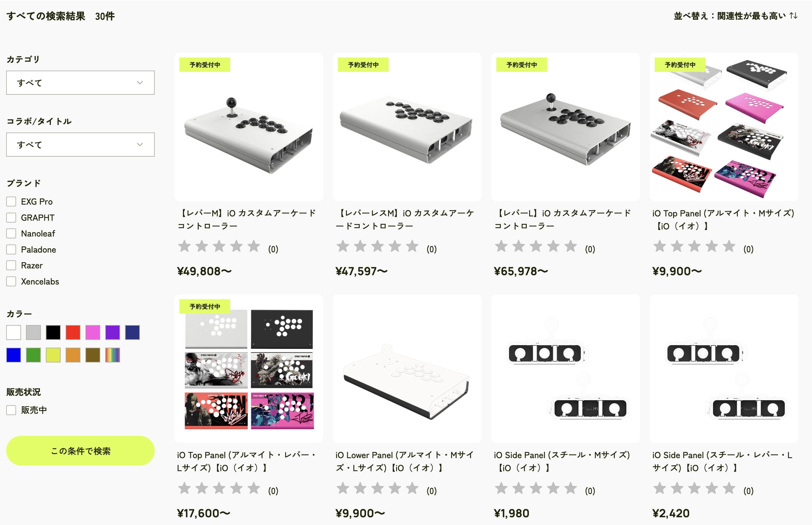
Task: Click the third star under iO Side Panel Mサイズ
Action: tap(536, 488)
